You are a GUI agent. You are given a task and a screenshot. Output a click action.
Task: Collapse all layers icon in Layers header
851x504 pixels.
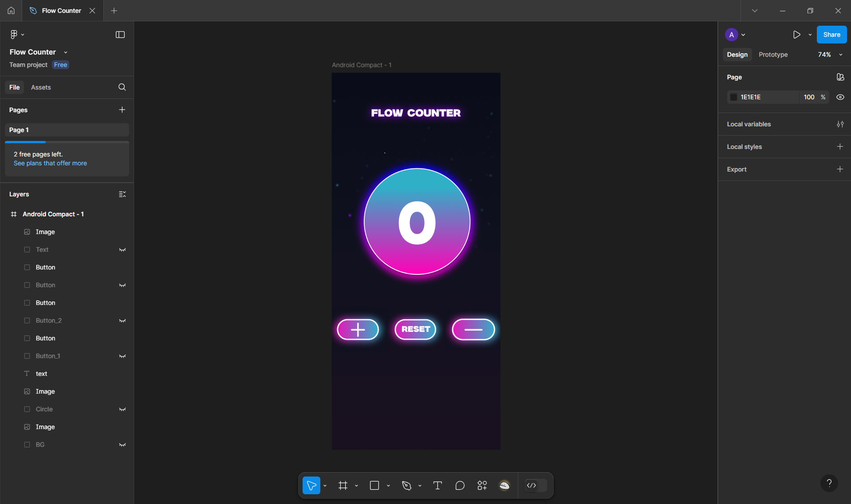pyautogui.click(x=122, y=194)
